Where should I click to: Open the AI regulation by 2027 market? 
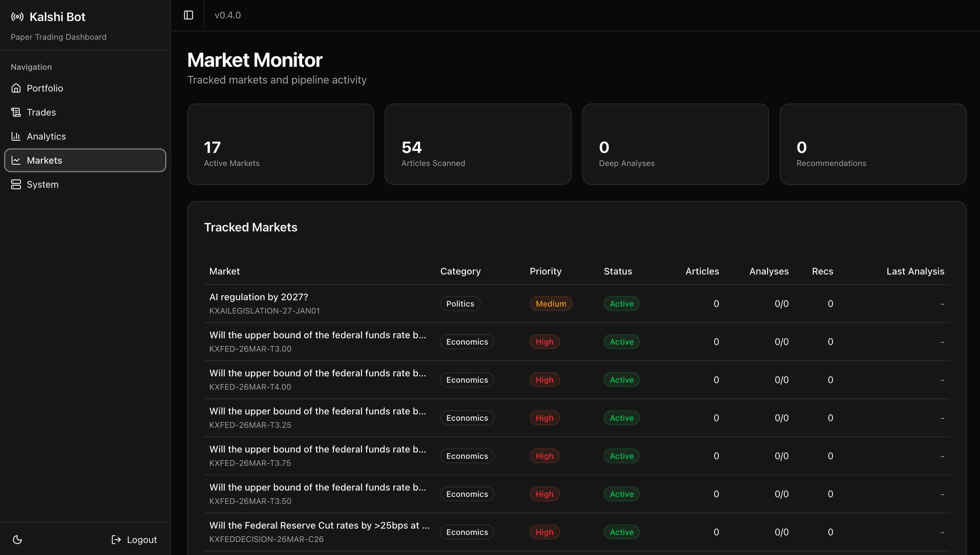tap(259, 297)
